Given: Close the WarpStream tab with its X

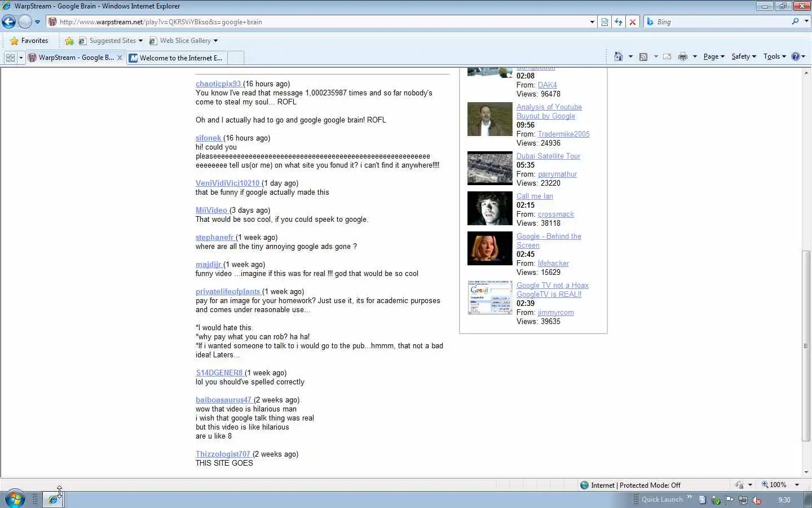Looking at the screenshot, I should tap(120, 58).
